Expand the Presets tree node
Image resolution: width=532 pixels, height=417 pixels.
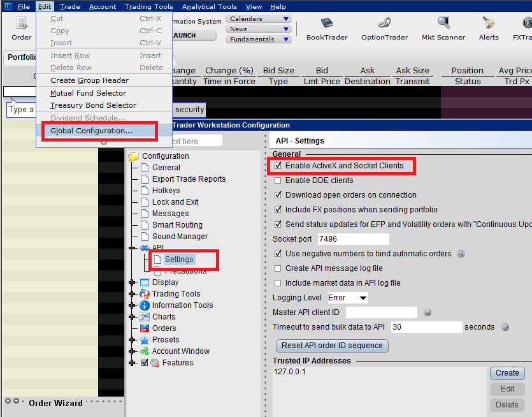[x=133, y=340]
